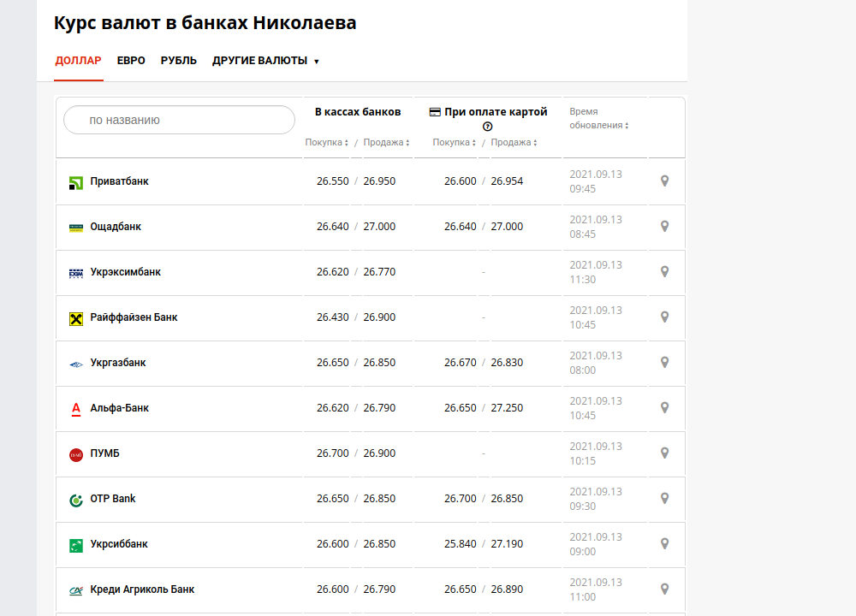Sort by card payment Покупка rate

(455, 142)
